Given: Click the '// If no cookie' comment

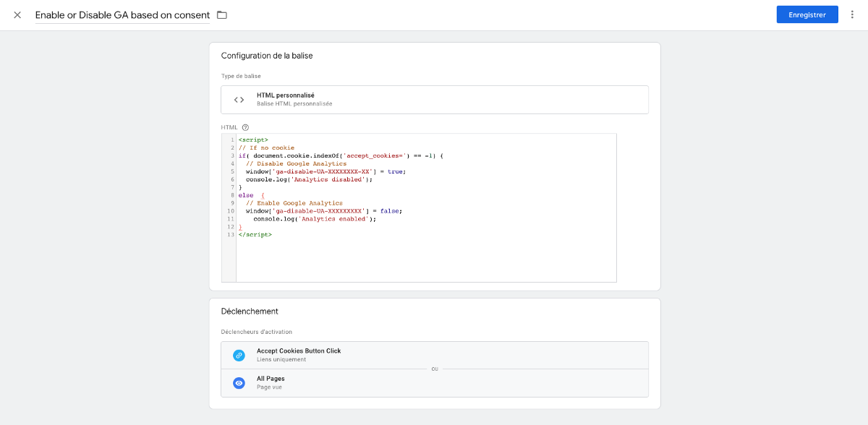Looking at the screenshot, I should pos(265,147).
